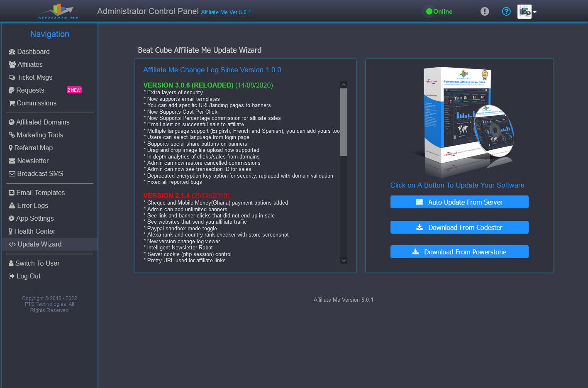
Task: Click Download From Powerstone button
Action: pyautogui.click(x=459, y=252)
